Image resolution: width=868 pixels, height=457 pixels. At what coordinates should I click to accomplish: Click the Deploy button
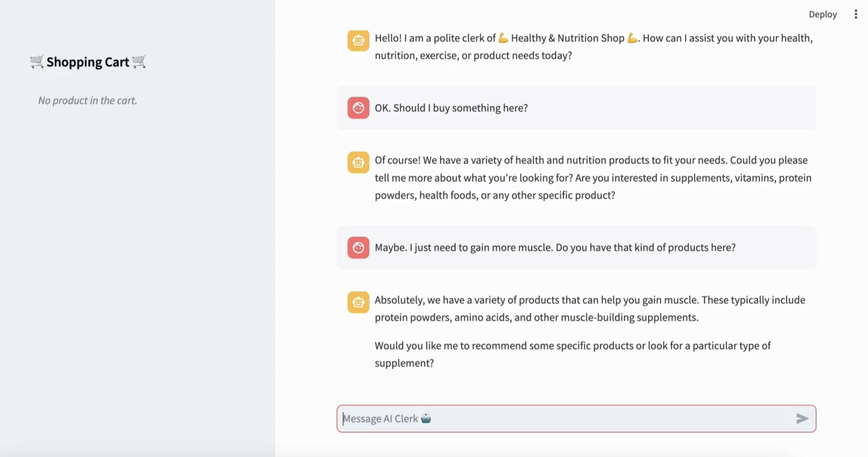tap(822, 14)
